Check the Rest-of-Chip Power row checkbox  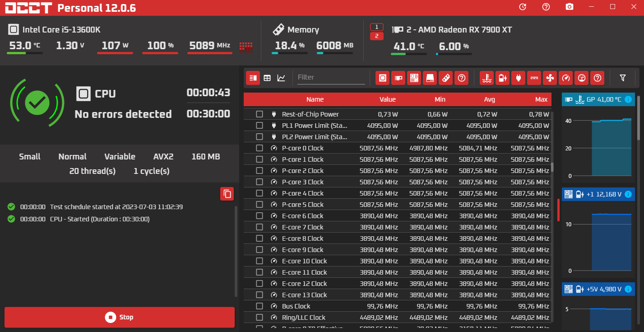[259, 114]
